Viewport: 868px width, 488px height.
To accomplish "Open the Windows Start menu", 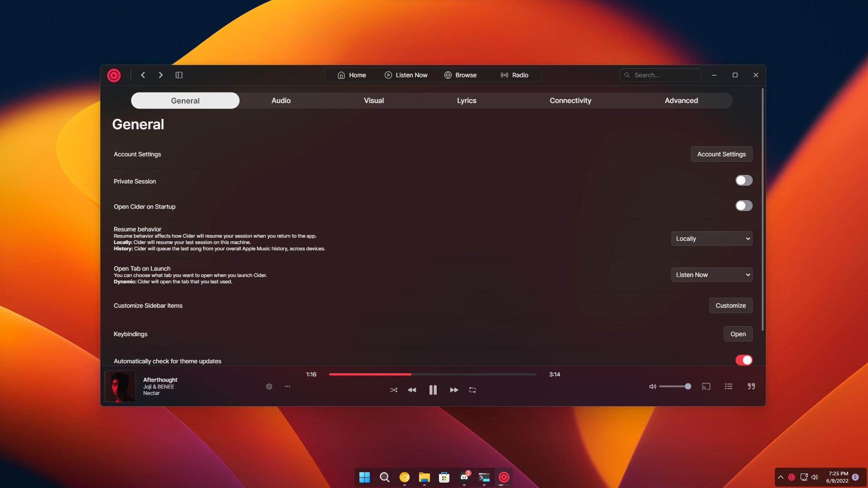I will (364, 477).
